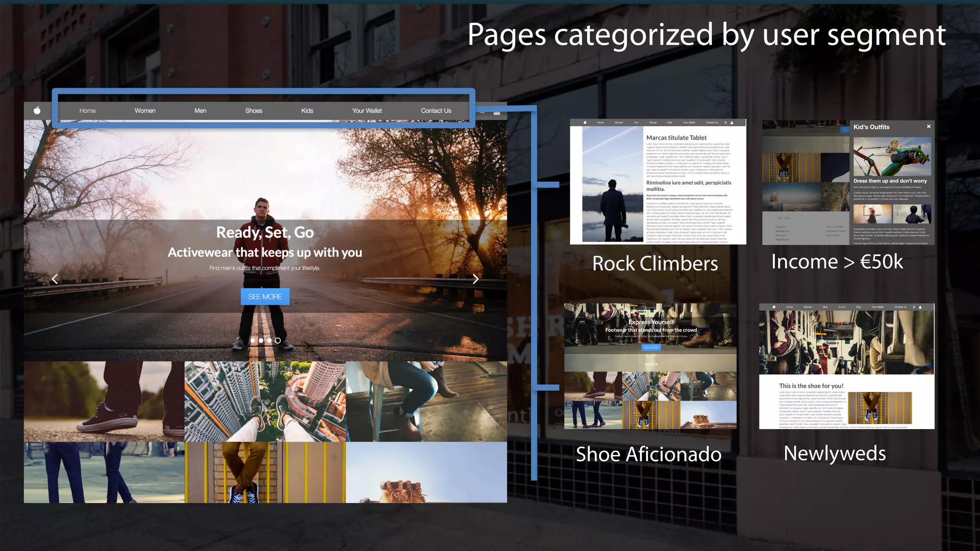This screenshot has width=980, height=551.
Task: Click the 'Riminolina iure amet odit' heading
Action: coord(689,186)
